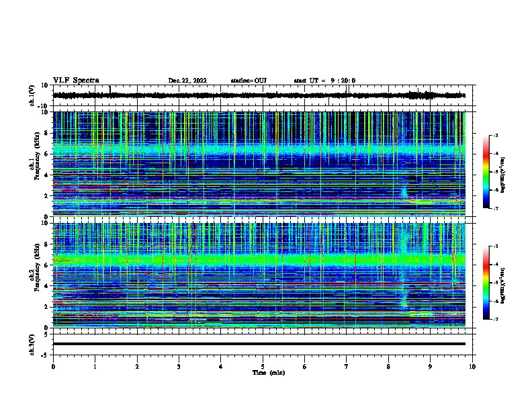The image size is (532, 411).
Task: Click the "ch.3(V)" axis label
Action: click(x=32, y=345)
